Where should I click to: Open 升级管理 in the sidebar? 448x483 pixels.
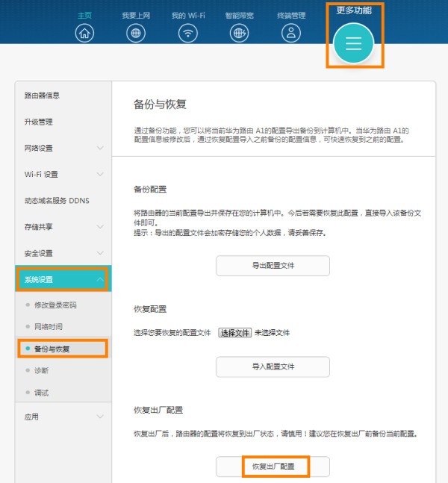[39, 122]
